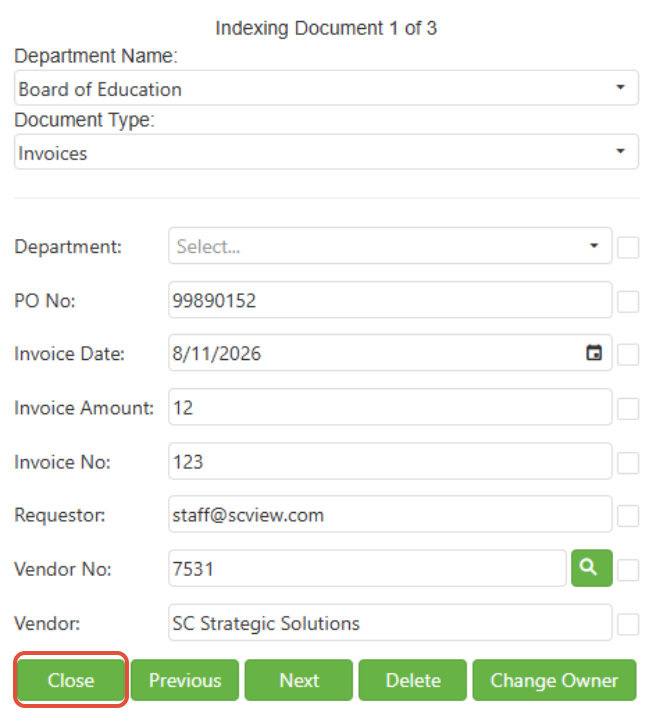Open the Invoice Date calendar picker icon
Viewport: 649px width, 719px height.
point(594,353)
